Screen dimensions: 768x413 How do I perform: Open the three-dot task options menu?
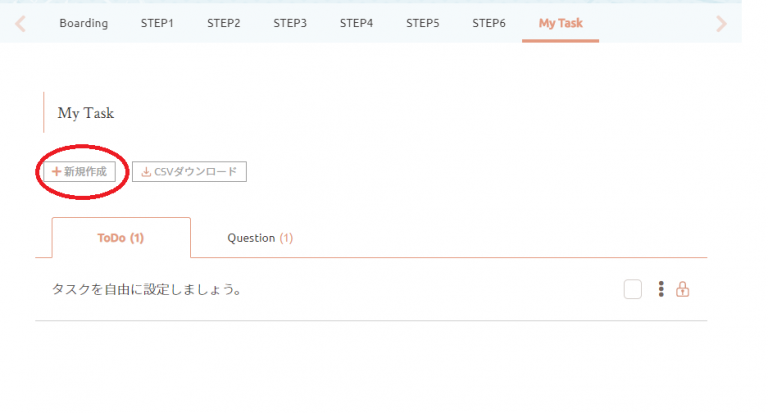pos(661,289)
